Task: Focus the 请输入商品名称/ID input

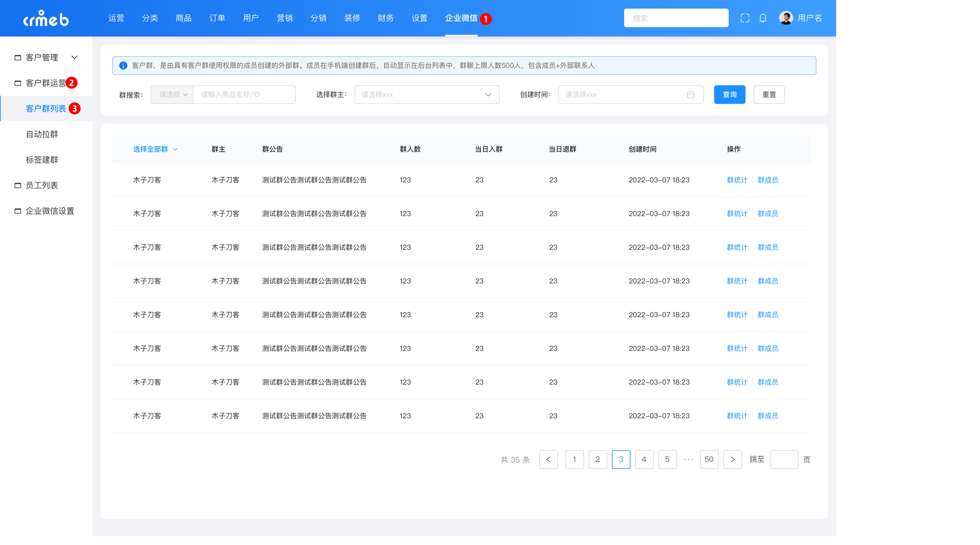Action: 244,94
